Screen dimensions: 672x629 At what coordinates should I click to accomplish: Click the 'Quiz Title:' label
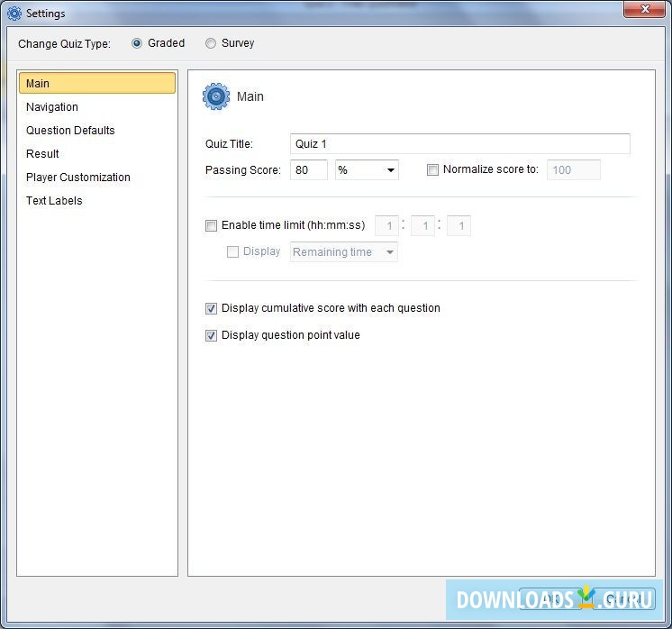coord(230,144)
